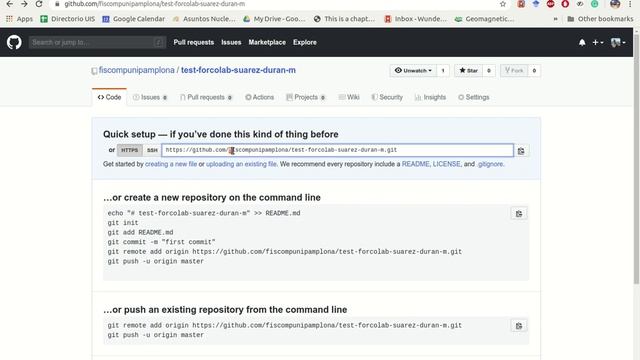
Task: Copy the quick setup repository URL
Action: pyautogui.click(x=521, y=151)
